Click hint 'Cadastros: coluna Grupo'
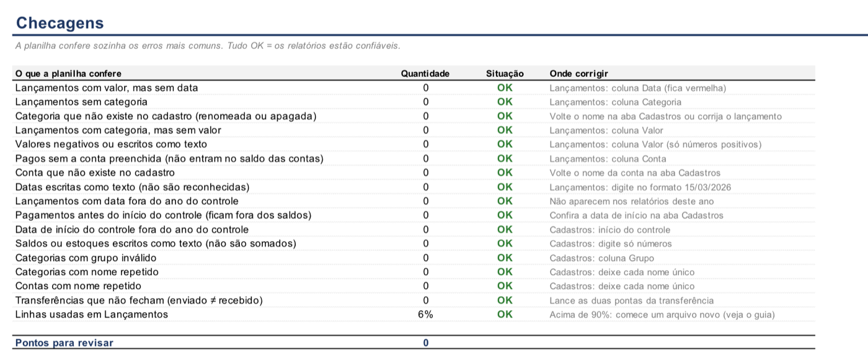Image resolution: width=868 pixels, height=350 pixels. pos(601,258)
